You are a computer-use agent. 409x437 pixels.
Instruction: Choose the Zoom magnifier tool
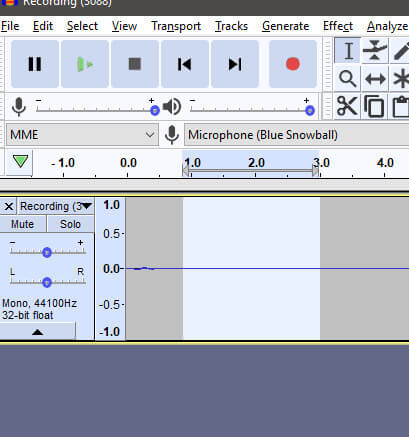(347, 79)
